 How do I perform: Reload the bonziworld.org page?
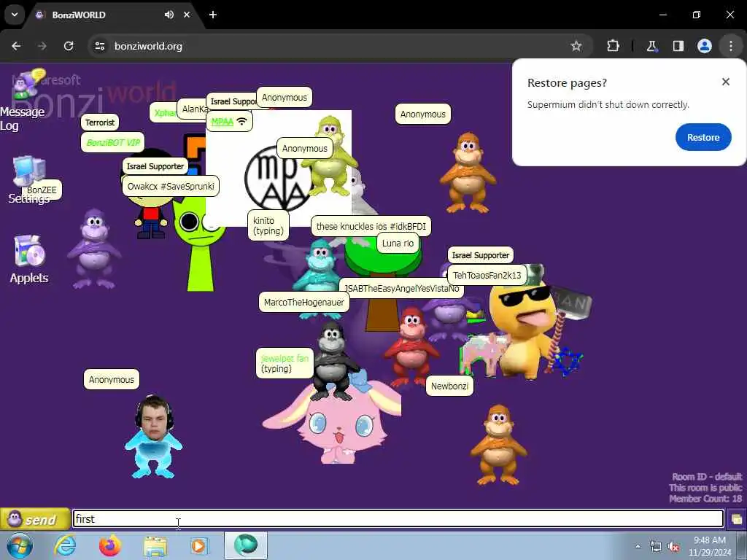click(69, 46)
